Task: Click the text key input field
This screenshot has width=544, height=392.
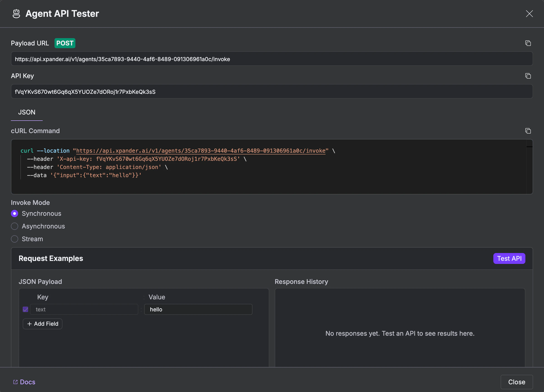Action: [84, 309]
